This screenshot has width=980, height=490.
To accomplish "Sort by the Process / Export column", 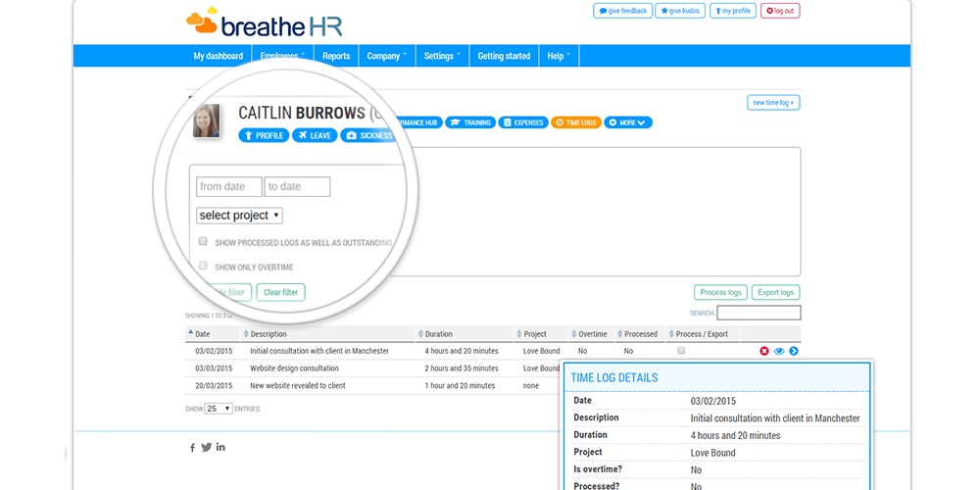I will click(x=702, y=334).
